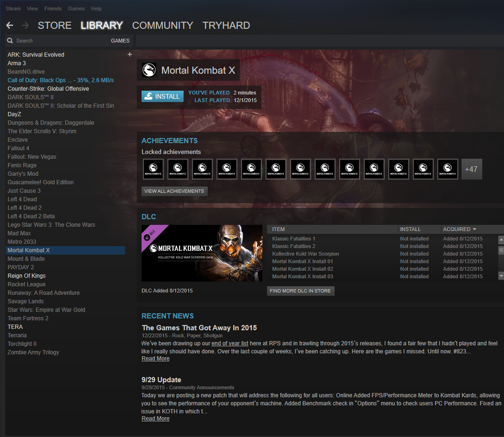Viewport: 504px width, 437px height.
Task: Sort DLC list by INSTALL column
Action: (419, 229)
